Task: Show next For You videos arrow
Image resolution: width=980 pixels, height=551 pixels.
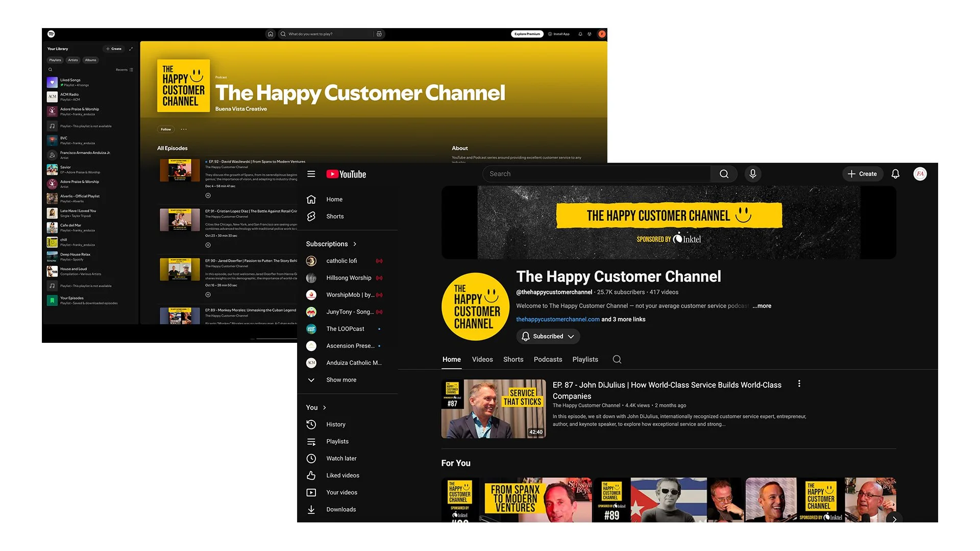Action: coord(894,519)
